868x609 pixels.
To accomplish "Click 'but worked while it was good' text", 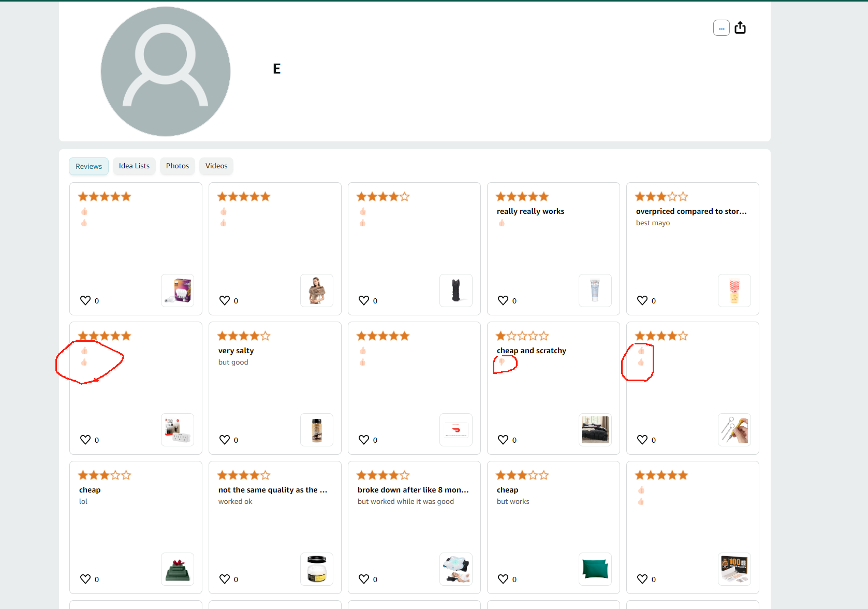I will [406, 501].
